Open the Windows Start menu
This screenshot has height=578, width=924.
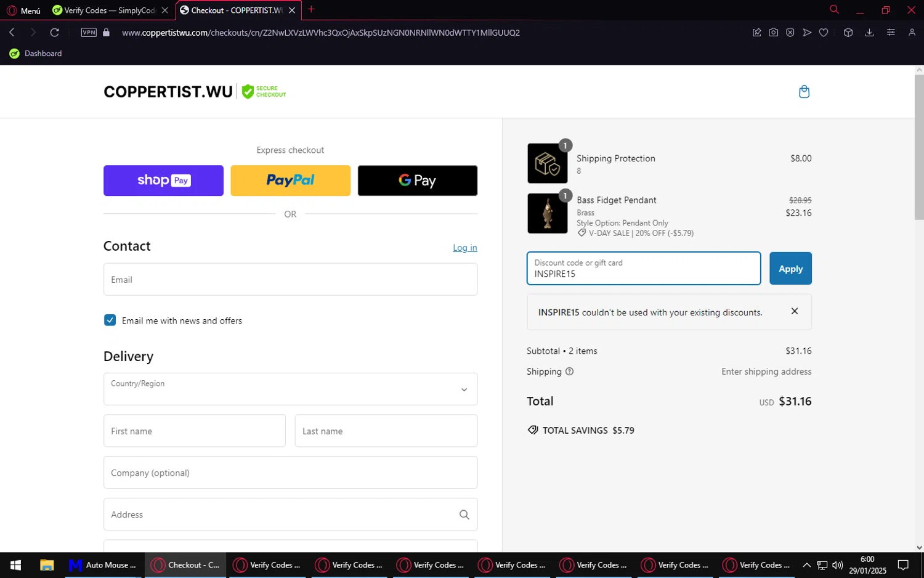click(x=16, y=565)
